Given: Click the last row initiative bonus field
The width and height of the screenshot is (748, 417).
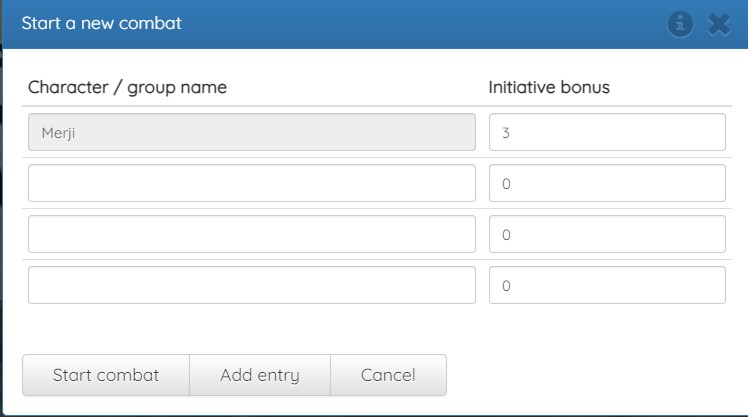Looking at the screenshot, I should [606, 285].
